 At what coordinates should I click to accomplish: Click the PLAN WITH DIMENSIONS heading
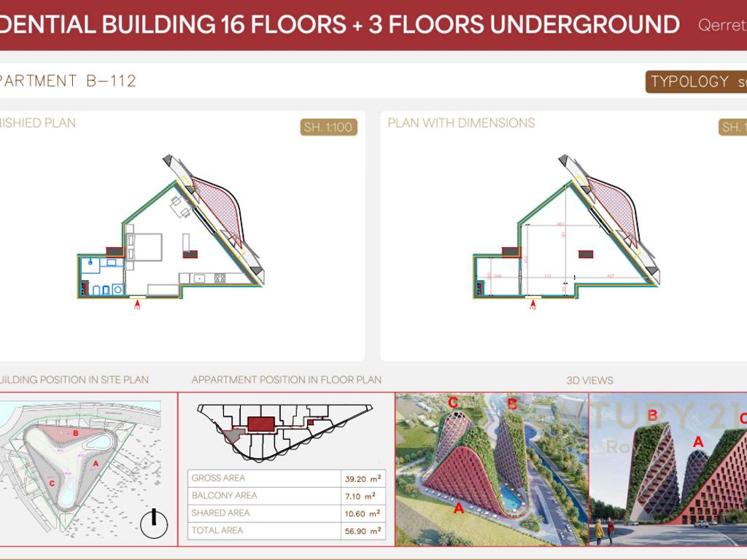461,123
